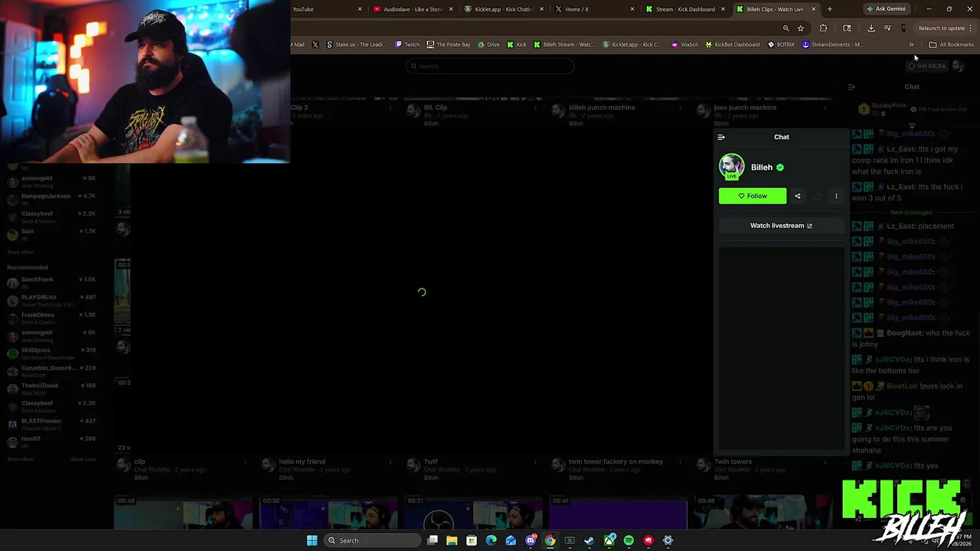Click the Windows Start button

click(x=312, y=540)
